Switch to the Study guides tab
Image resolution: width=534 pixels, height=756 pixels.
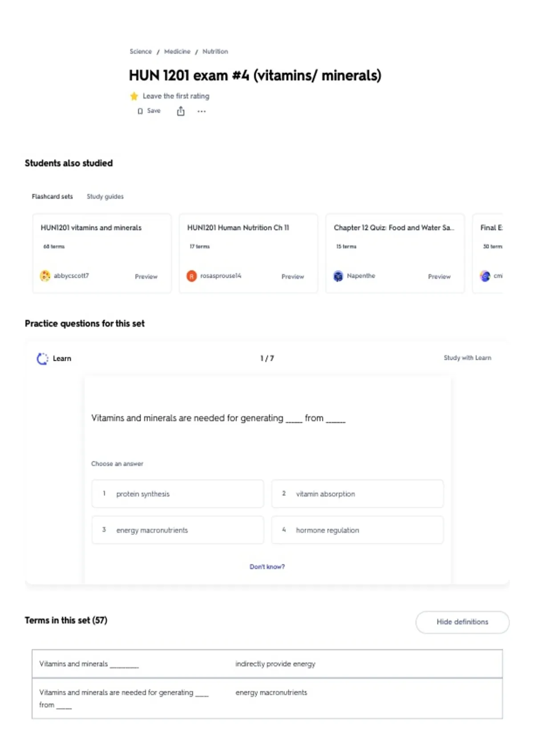click(105, 197)
